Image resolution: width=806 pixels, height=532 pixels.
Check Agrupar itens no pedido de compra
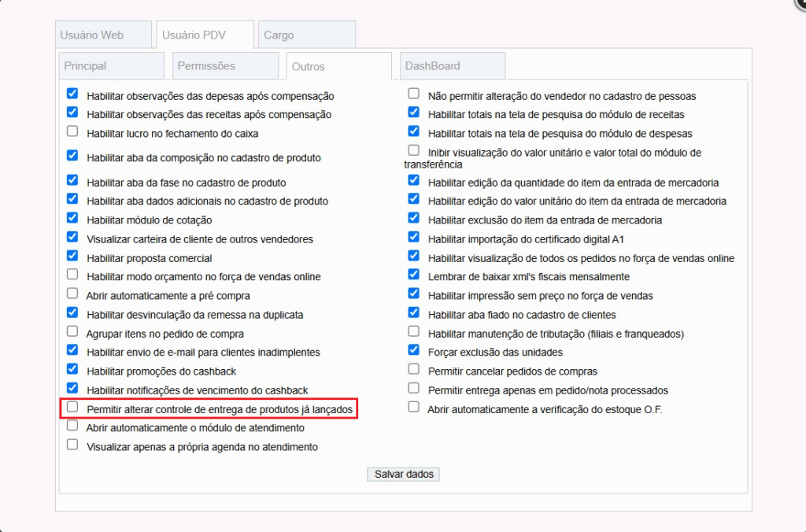coord(72,331)
